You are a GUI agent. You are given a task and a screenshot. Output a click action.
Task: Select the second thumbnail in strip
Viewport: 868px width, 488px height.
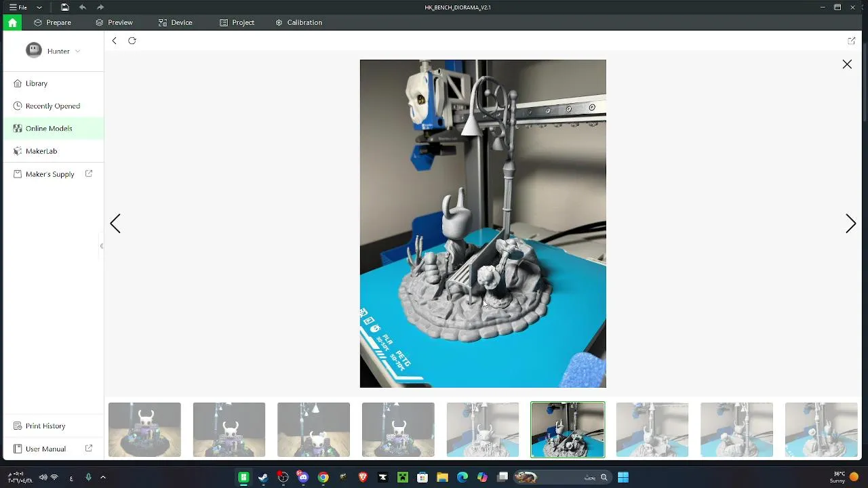coord(229,430)
